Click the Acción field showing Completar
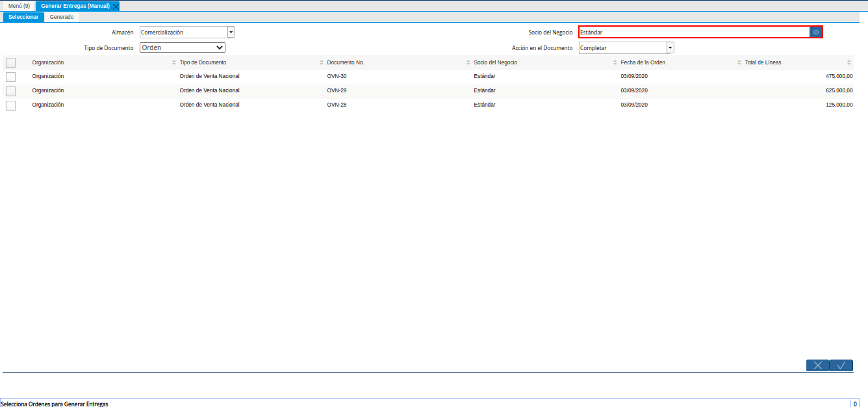The height and width of the screenshot is (407, 868). pos(623,47)
